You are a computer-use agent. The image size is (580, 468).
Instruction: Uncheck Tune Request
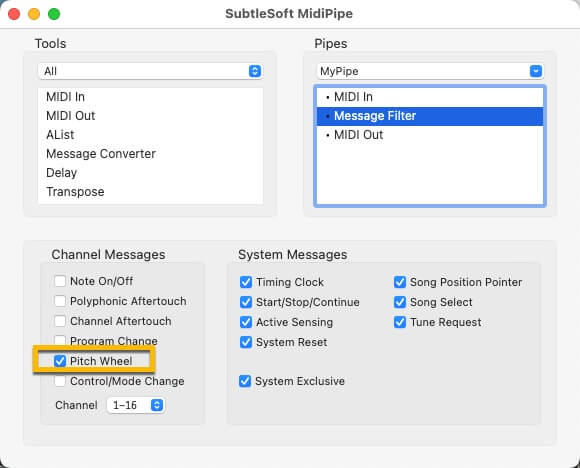(x=400, y=322)
